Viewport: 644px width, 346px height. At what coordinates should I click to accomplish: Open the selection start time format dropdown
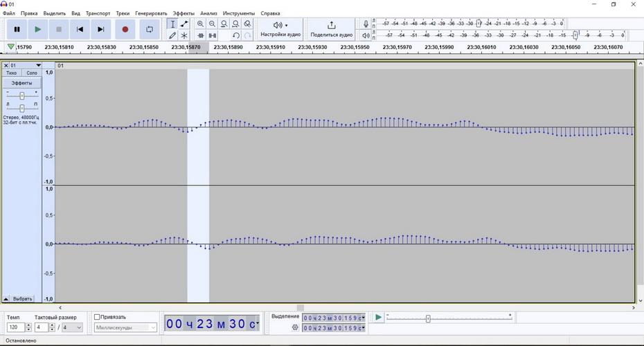pos(363,318)
